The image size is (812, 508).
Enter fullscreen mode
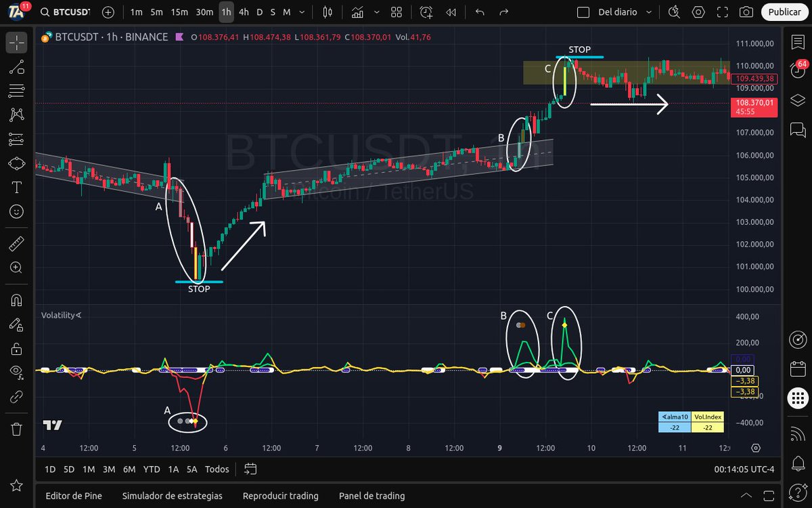coord(722,12)
